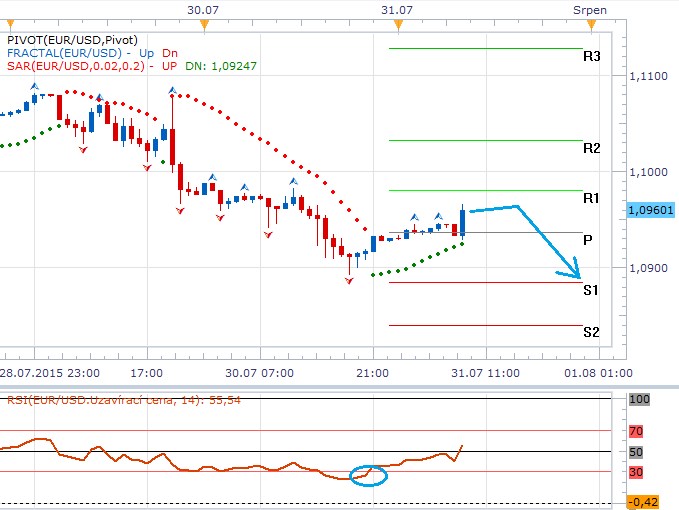Click the R1 resistance pivot label

click(x=591, y=198)
